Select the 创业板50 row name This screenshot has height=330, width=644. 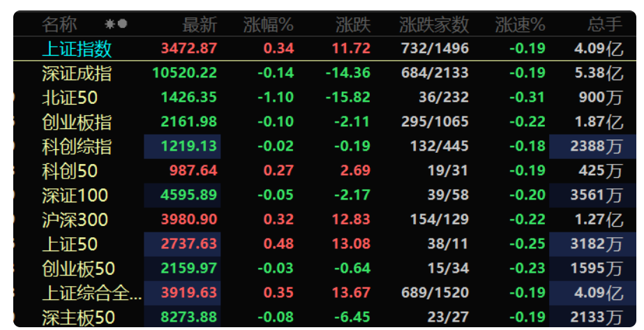pyautogui.click(x=78, y=269)
